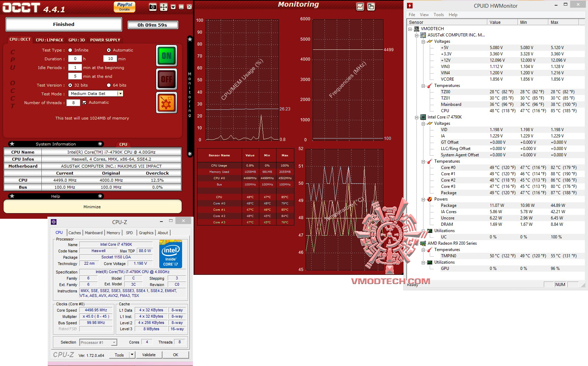Open the HWMonitor Tools menu
The height and width of the screenshot is (366, 588).
tap(439, 15)
